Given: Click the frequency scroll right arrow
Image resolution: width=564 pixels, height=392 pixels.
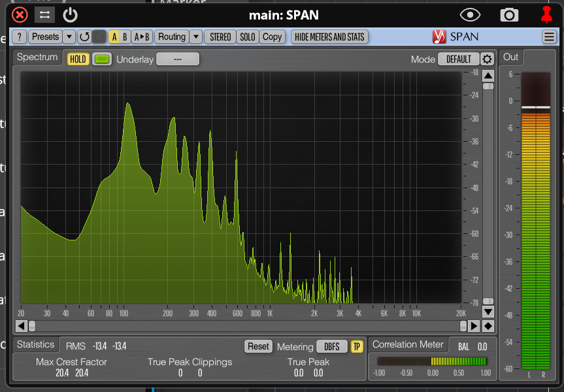Looking at the screenshot, I should [474, 326].
